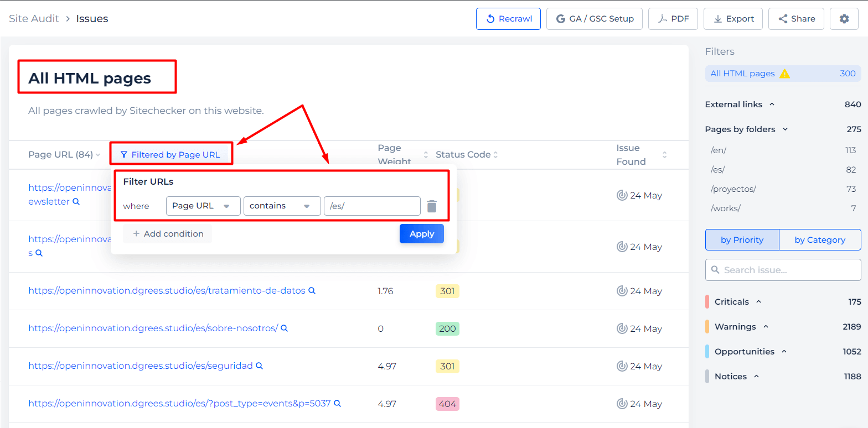Inspect the tratamiento-de-datos URL magnifier icon
Screen dimensions: 868x428
coord(312,290)
